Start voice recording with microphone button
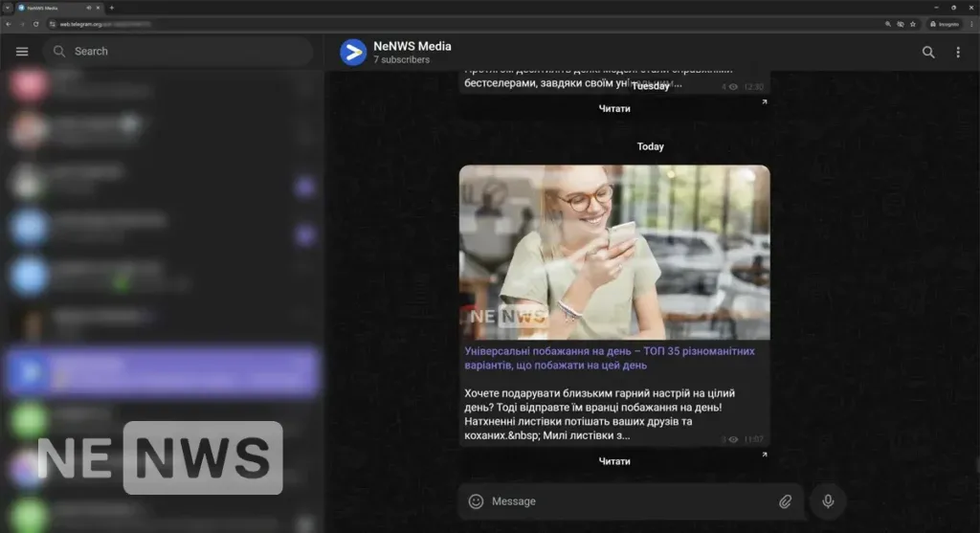This screenshot has height=533, width=980. 828,501
